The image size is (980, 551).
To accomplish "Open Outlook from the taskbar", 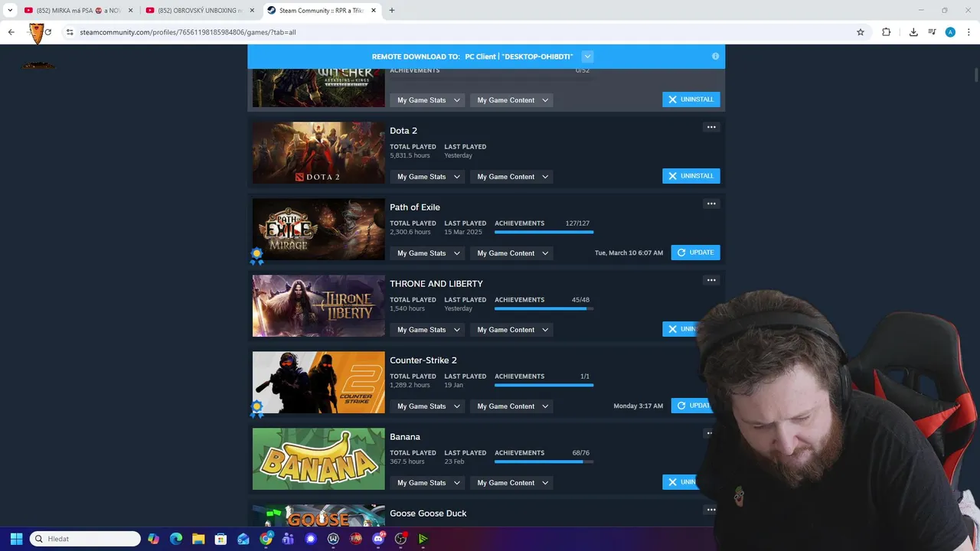I will [x=243, y=539].
